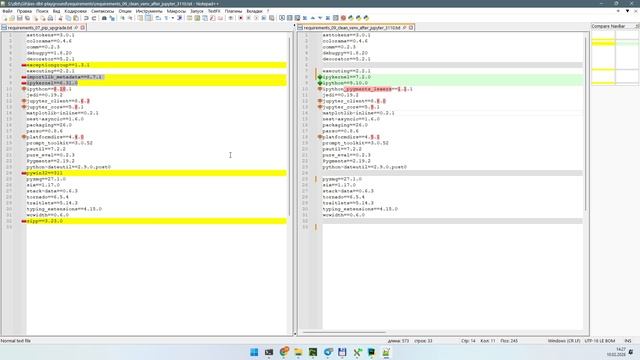640x360 pixels.
Task: Click the Compare NavBar difference map
Action: point(615,58)
